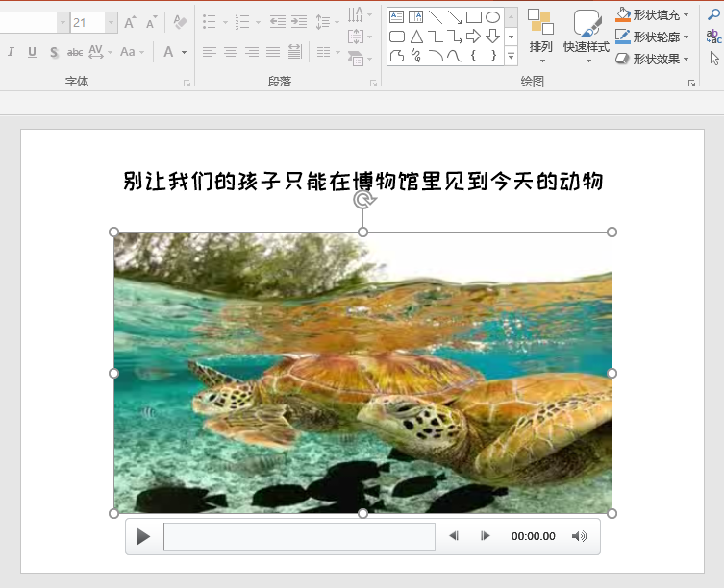Viewport: 724px width, 588px height.
Task: Justify text alignment
Action: click(273, 52)
